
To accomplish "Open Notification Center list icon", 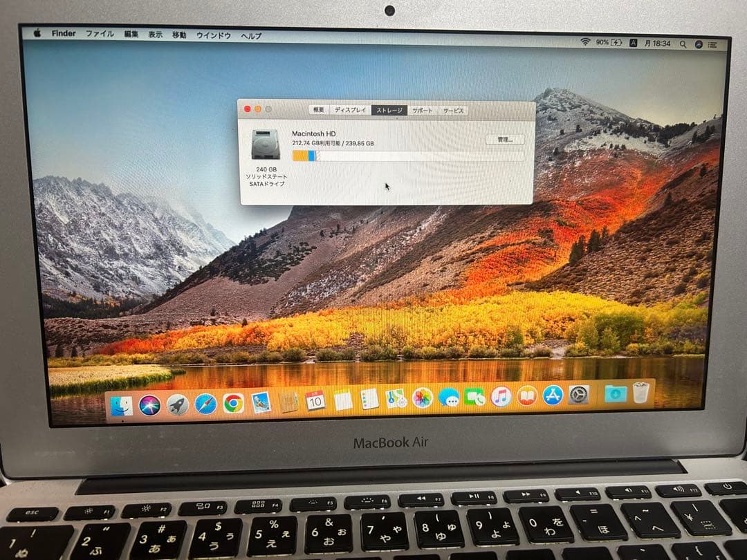I will click(x=712, y=45).
